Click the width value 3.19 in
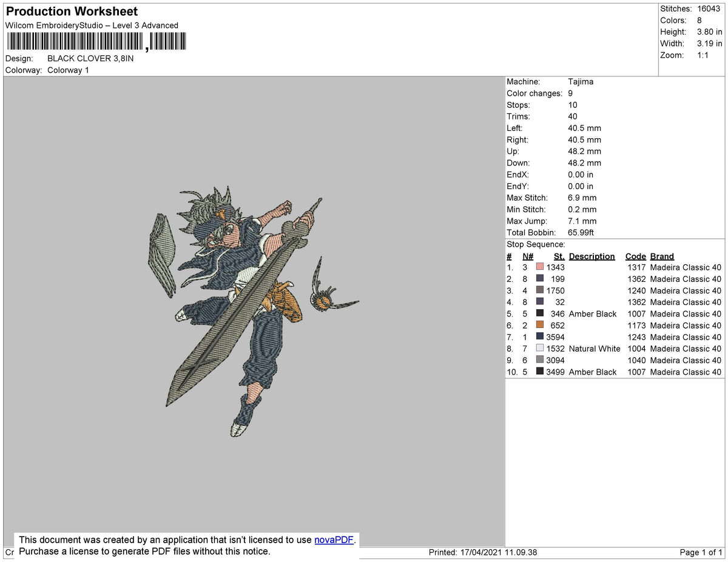This screenshot has height=562, width=728. [710, 44]
